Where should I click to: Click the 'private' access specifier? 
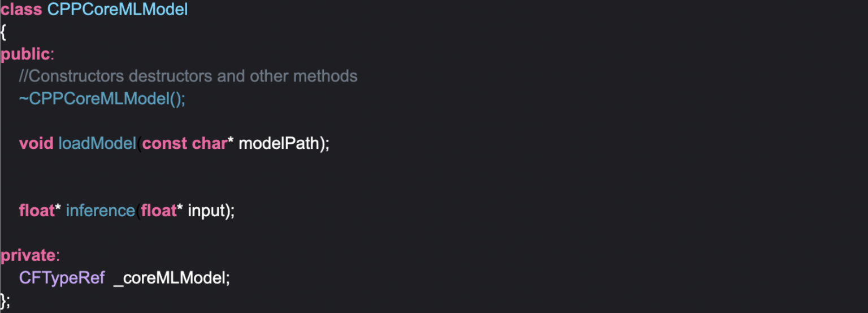[x=28, y=255]
